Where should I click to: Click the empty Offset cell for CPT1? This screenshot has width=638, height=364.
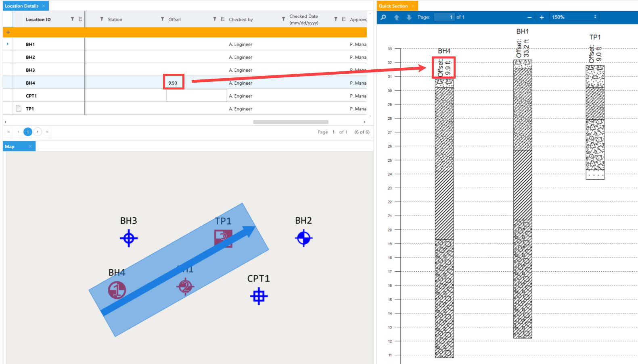click(x=197, y=96)
